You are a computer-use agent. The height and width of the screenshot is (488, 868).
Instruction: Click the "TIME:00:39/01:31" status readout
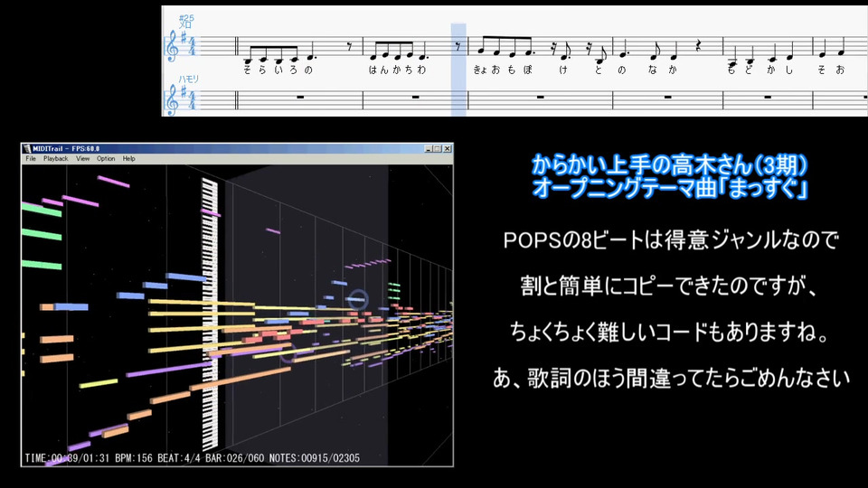pos(67,458)
